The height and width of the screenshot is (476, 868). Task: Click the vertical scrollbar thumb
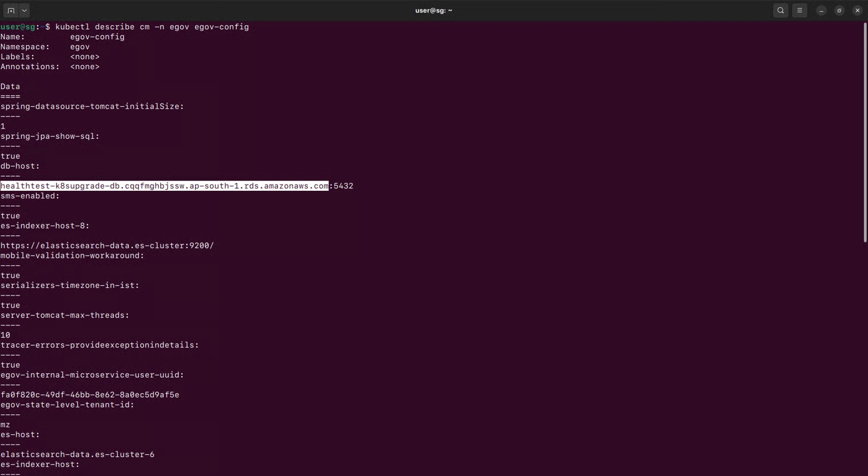pos(865,133)
